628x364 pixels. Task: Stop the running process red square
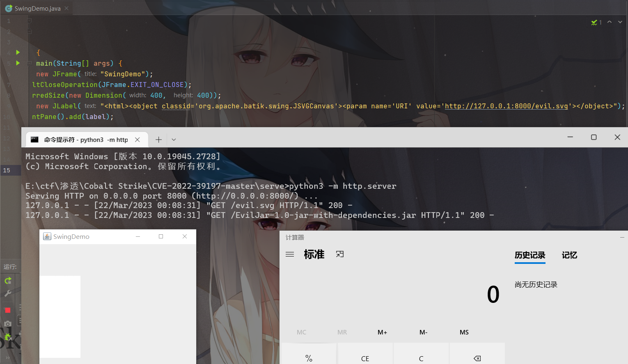pyautogui.click(x=7, y=310)
